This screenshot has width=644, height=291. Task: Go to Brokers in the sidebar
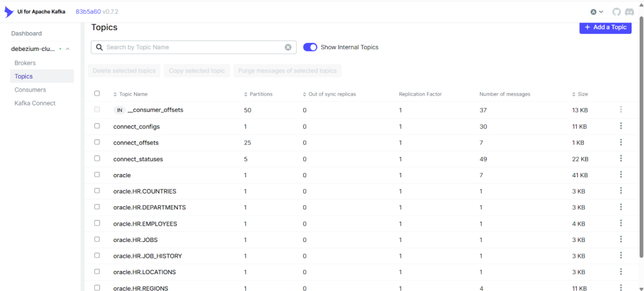(25, 63)
